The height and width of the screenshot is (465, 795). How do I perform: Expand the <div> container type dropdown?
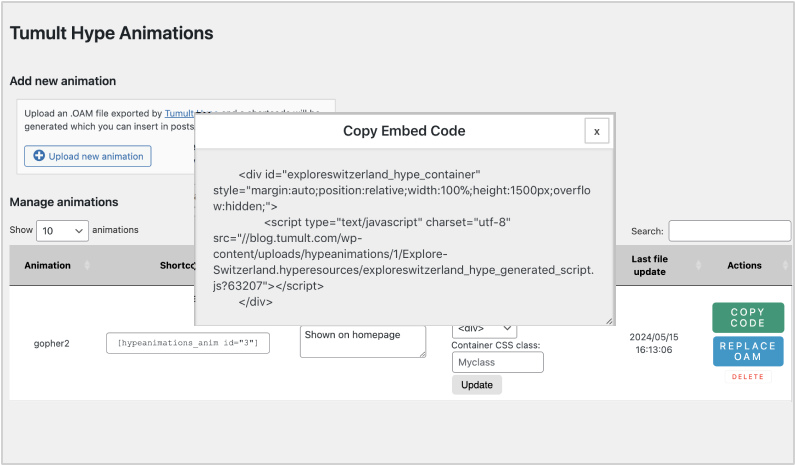tap(485, 329)
